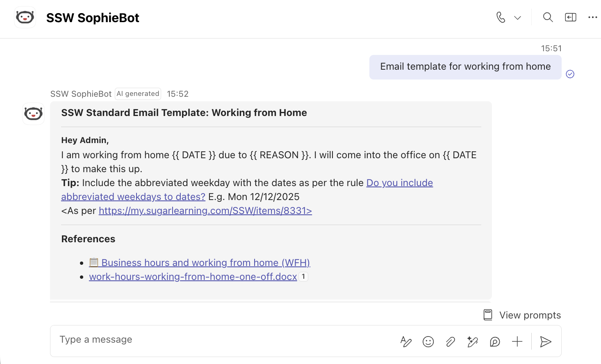Open Business hours and working from home link

tap(200, 263)
